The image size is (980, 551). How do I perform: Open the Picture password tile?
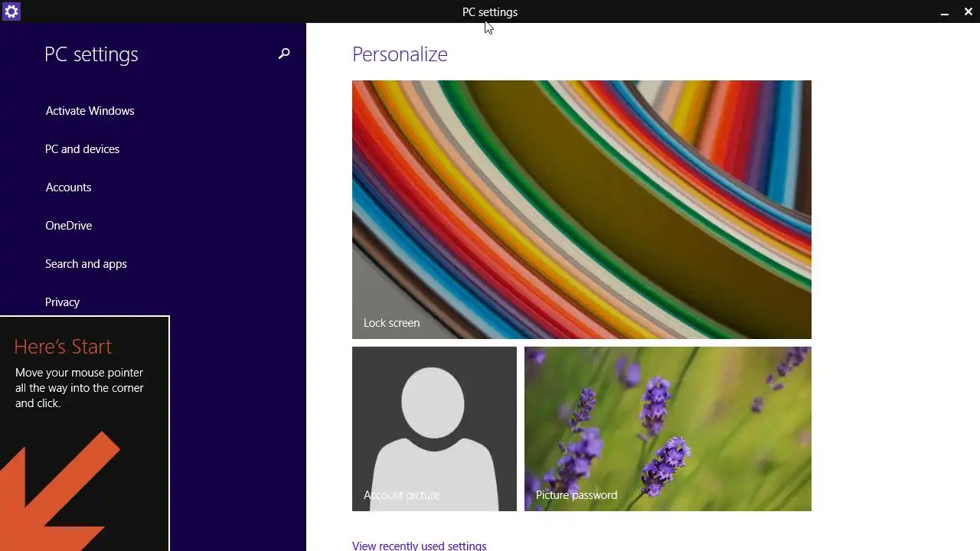coord(668,429)
